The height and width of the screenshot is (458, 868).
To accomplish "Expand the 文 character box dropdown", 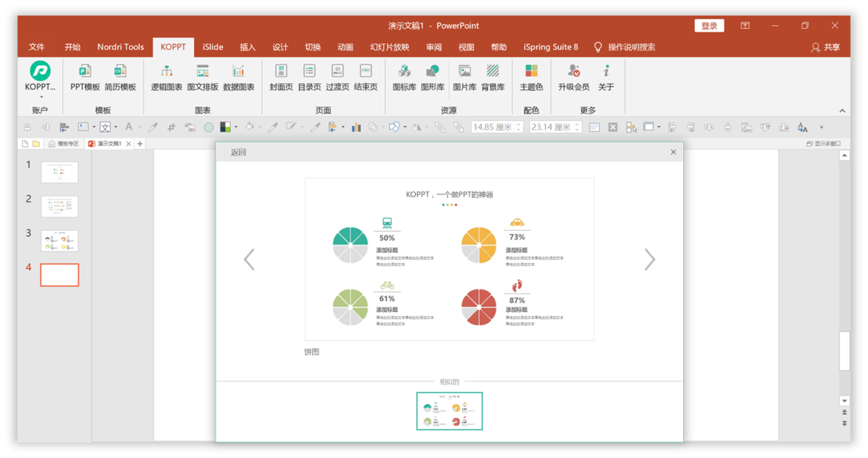I will point(115,127).
